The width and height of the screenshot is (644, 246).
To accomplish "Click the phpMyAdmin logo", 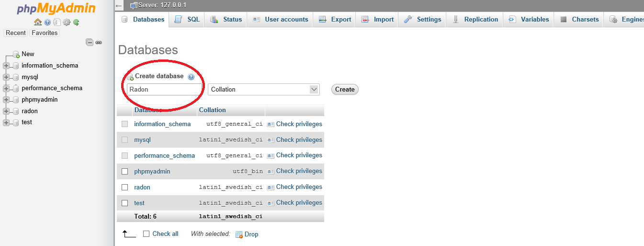I will click(56, 9).
